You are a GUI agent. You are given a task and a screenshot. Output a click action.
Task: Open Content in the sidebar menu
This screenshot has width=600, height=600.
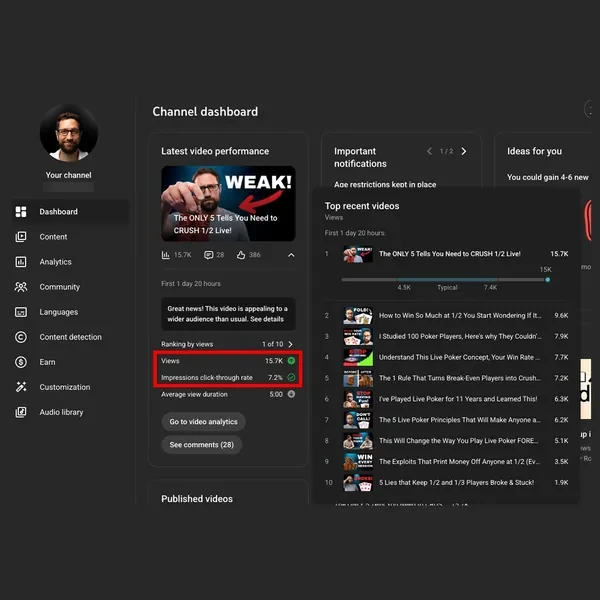point(70,237)
